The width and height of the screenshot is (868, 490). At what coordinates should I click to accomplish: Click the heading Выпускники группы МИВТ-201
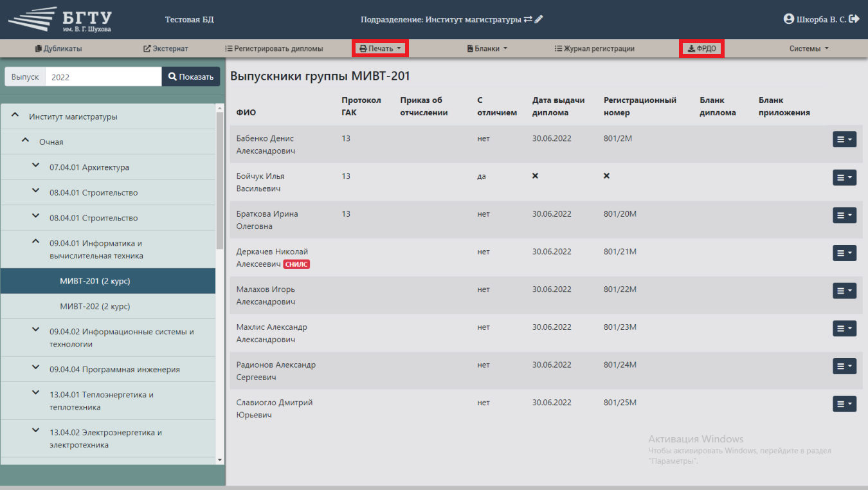tap(320, 76)
